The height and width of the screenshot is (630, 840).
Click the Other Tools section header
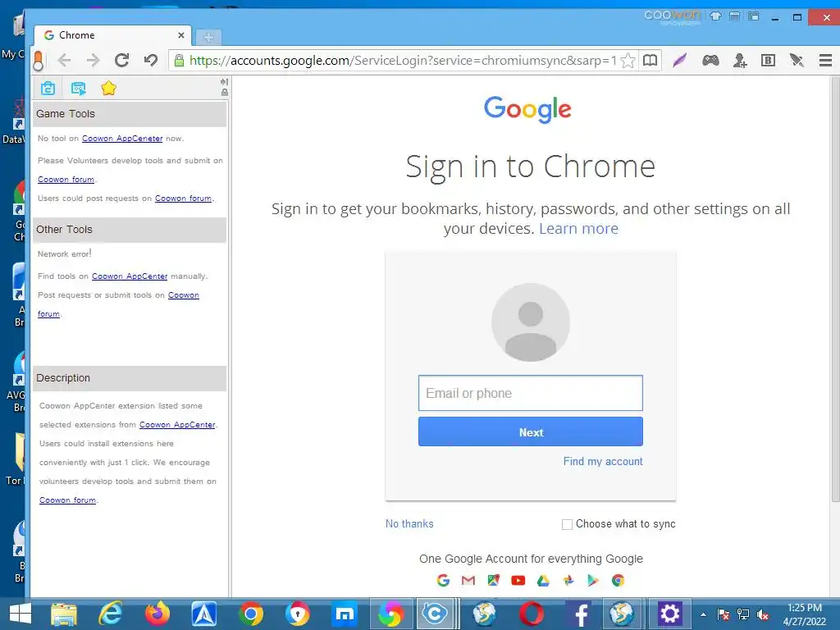point(129,230)
